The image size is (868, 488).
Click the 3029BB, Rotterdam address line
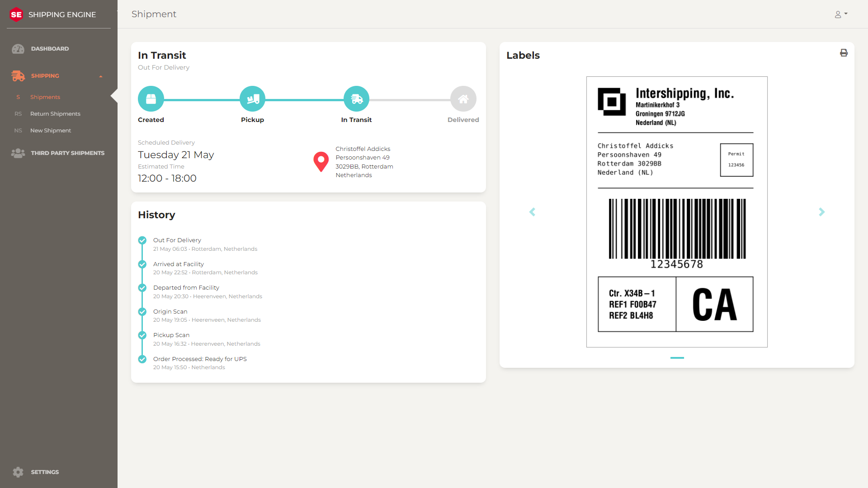tap(364, 167)
